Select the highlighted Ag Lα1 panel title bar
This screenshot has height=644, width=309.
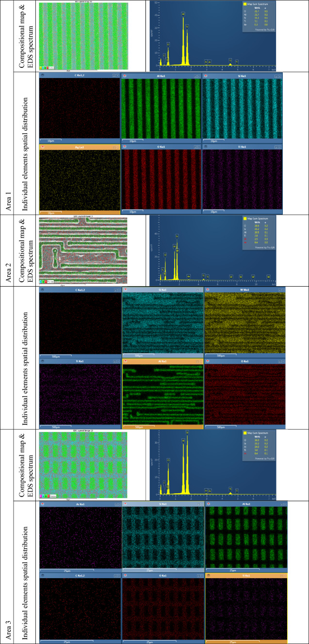pos(79,147)
